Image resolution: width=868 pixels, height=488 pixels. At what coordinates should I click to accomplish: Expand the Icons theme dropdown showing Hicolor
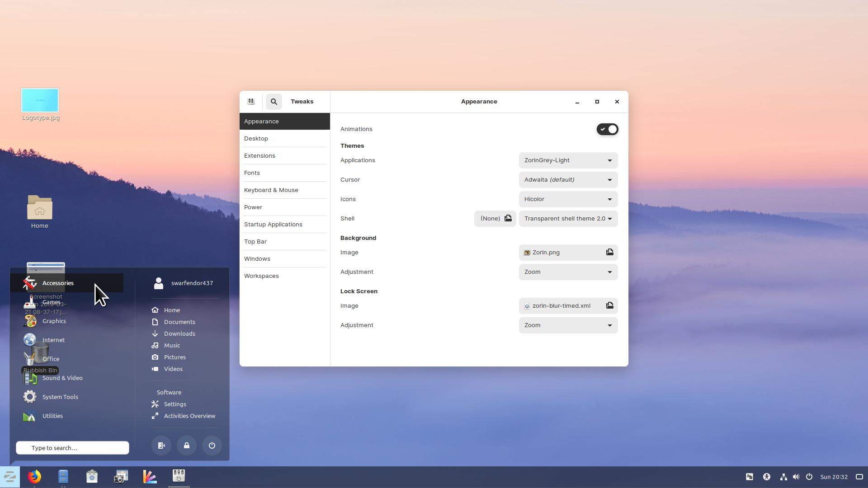pyautogui.click(x=568, y=199)
